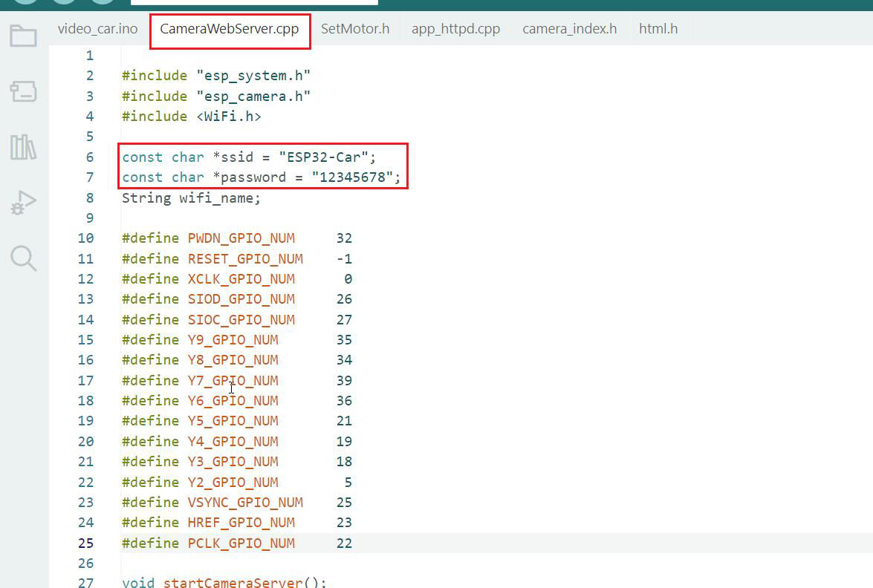The height and width of the screenshot is (588, 873).
Task: Click the WiFi.h include line
Action: point(192,117)
